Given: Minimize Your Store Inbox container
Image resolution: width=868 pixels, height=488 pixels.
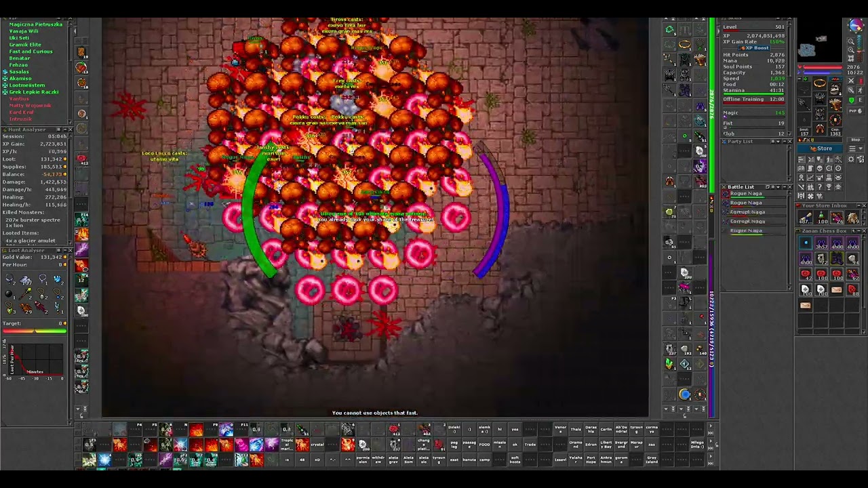Looking at the screenshot, I should coord(859,205).
